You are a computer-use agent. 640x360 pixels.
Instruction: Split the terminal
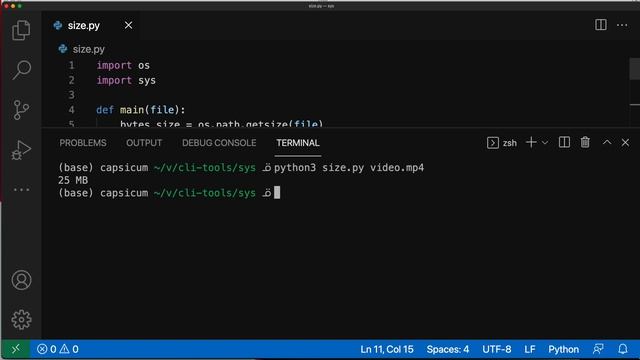[x=564, y=142]
